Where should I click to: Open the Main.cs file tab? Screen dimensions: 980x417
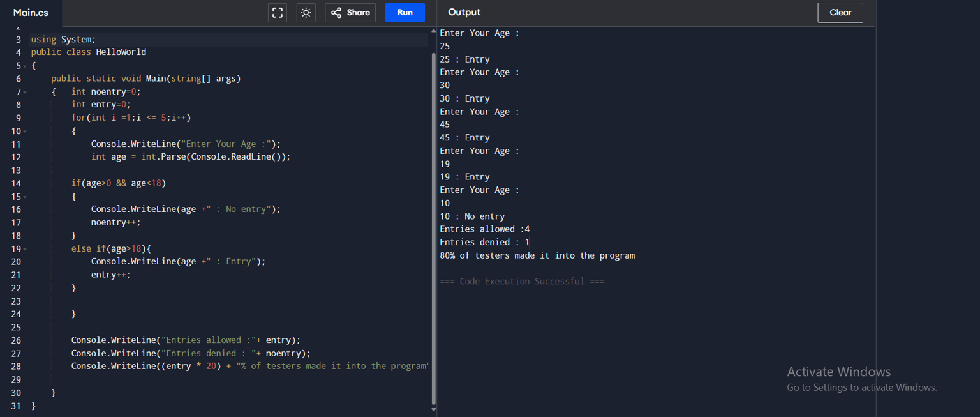coord(31,13)
